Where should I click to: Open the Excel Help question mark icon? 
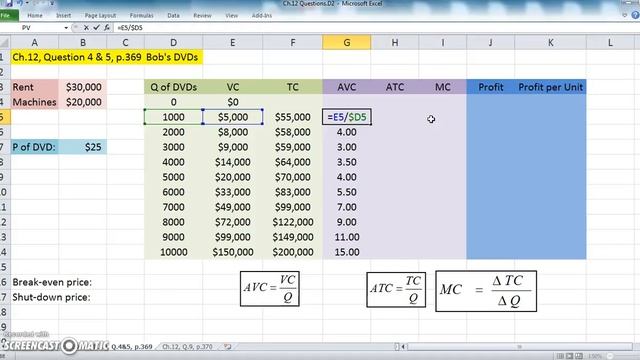pos(635,15)
